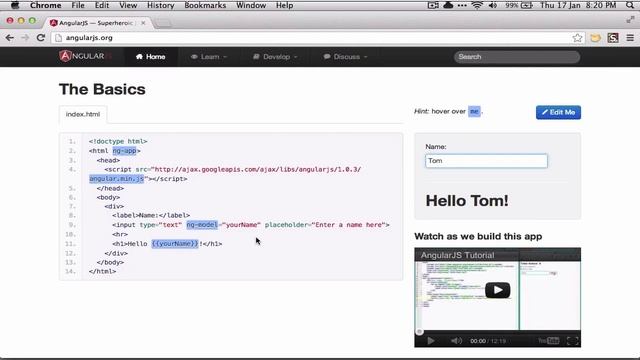Go to the Home nav item
Image resolution: width=640 pixels, height=360 pixels.
point(151,57)
